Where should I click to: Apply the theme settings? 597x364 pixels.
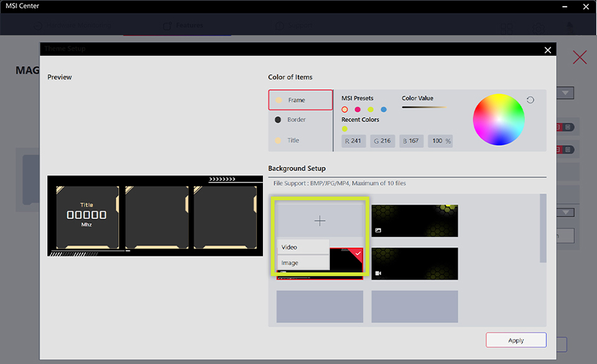(x=516, y=340)
